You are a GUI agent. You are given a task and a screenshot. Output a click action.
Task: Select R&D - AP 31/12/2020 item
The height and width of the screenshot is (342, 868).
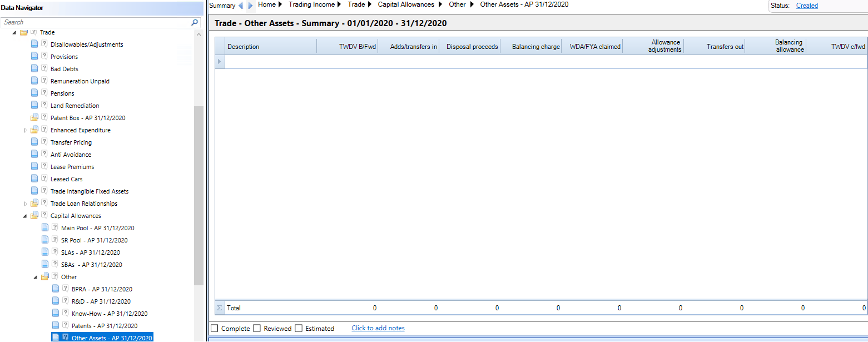click(x=101, y=301)
